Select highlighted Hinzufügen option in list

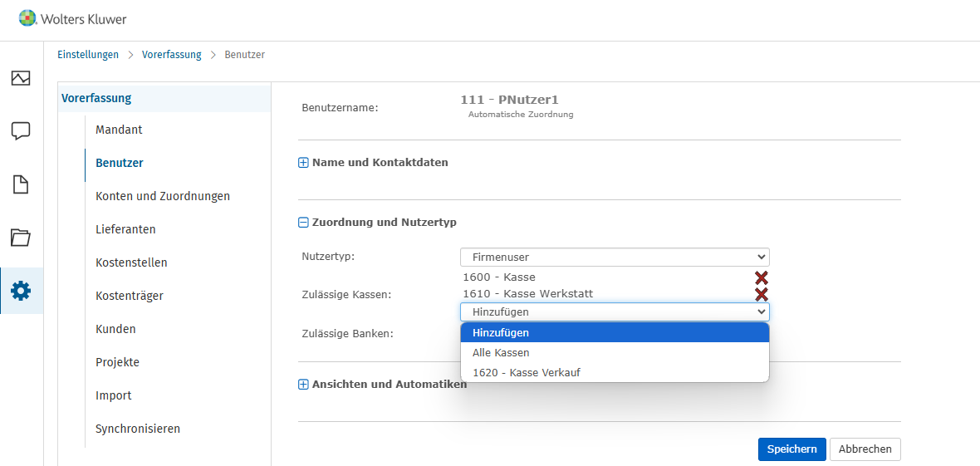pos(615,333)
